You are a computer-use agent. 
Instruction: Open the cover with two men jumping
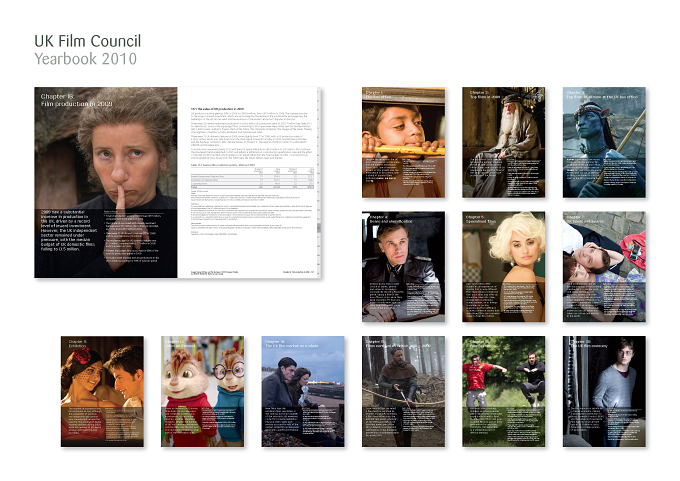(503, 391)
